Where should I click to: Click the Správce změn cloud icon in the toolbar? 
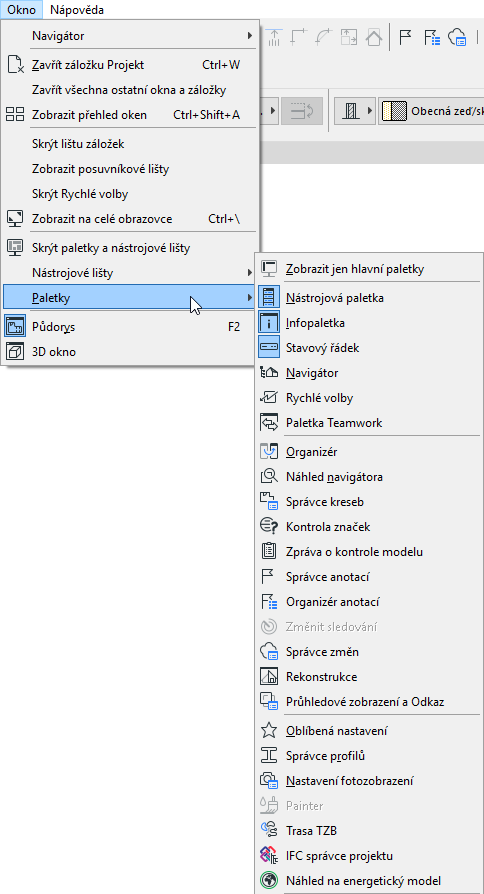[x=458, y=38]
